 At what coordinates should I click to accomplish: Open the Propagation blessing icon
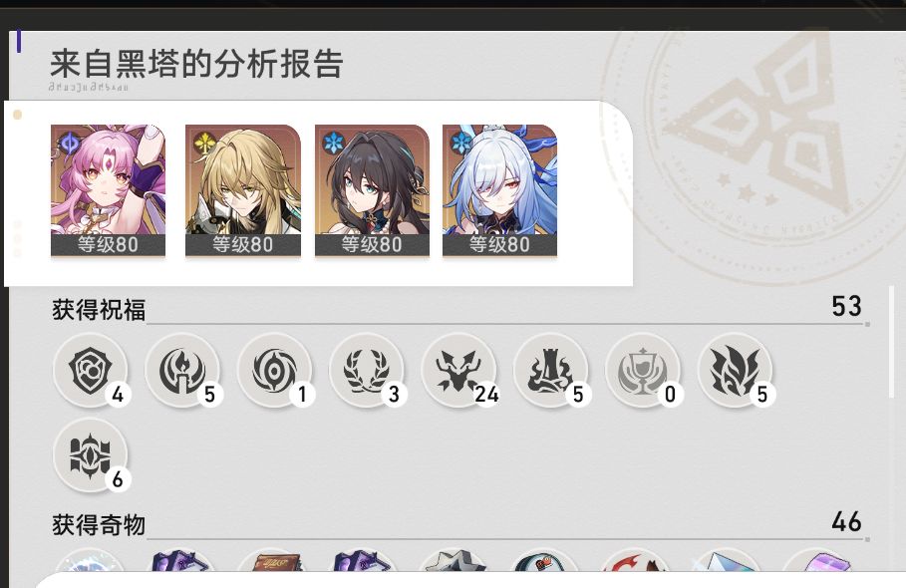tap(735, 371)
